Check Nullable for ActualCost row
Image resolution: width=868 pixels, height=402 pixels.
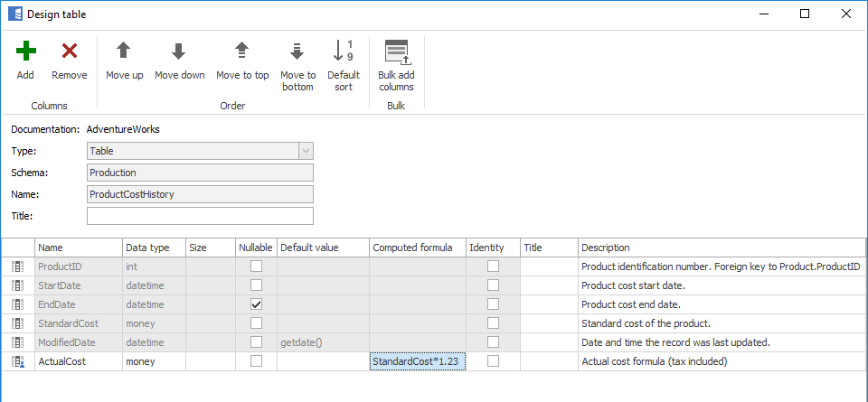tap(257, 361)
